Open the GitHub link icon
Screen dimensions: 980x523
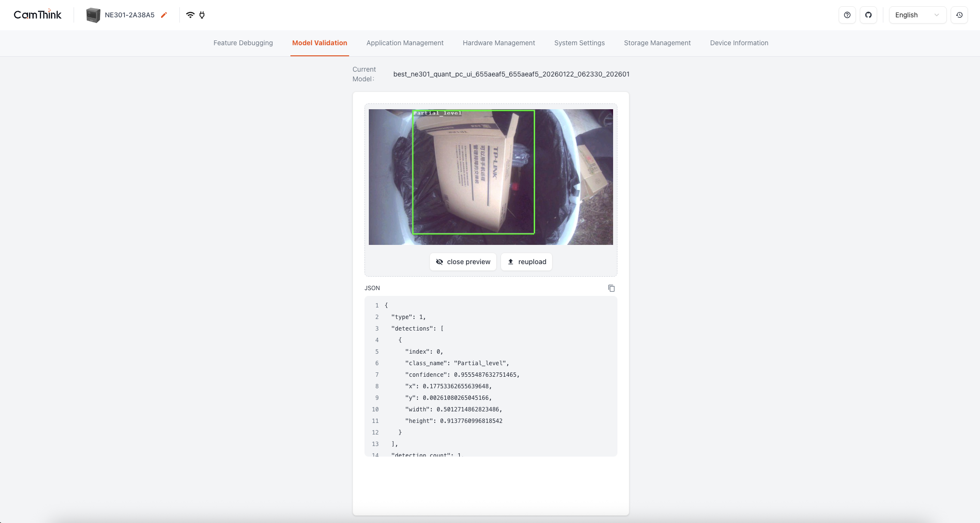868,15
